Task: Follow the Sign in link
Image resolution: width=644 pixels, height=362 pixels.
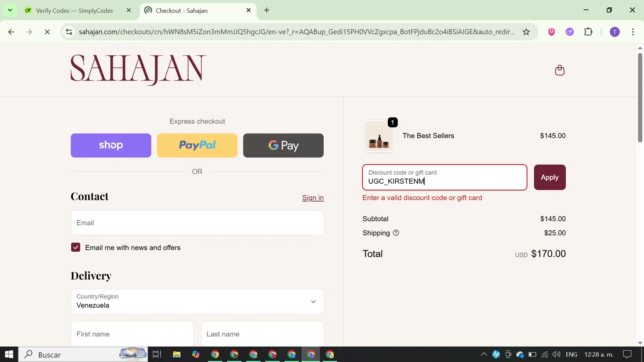Action: coord(313,198)
